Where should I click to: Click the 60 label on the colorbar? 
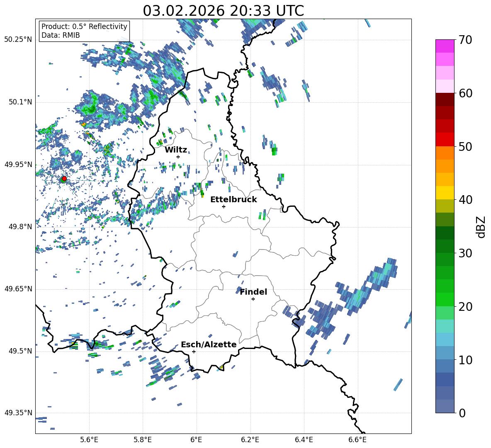pyautogui.click(x=465, y=93)
